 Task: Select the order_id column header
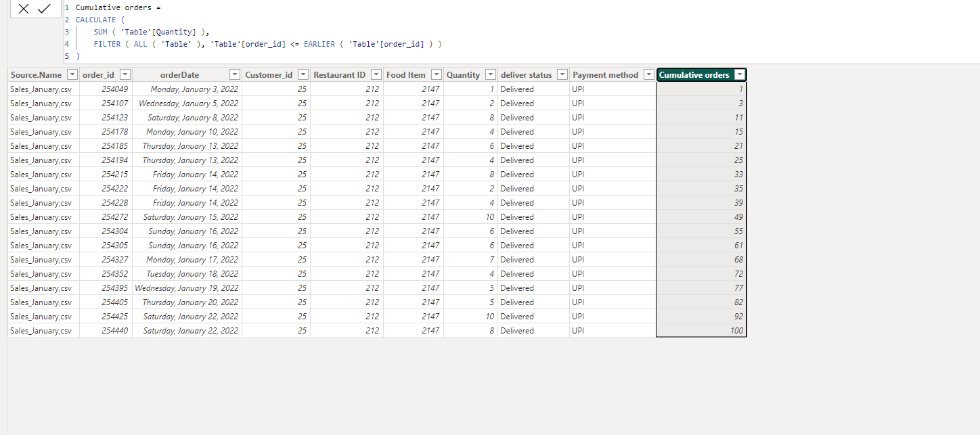click(x=98, y=75)
